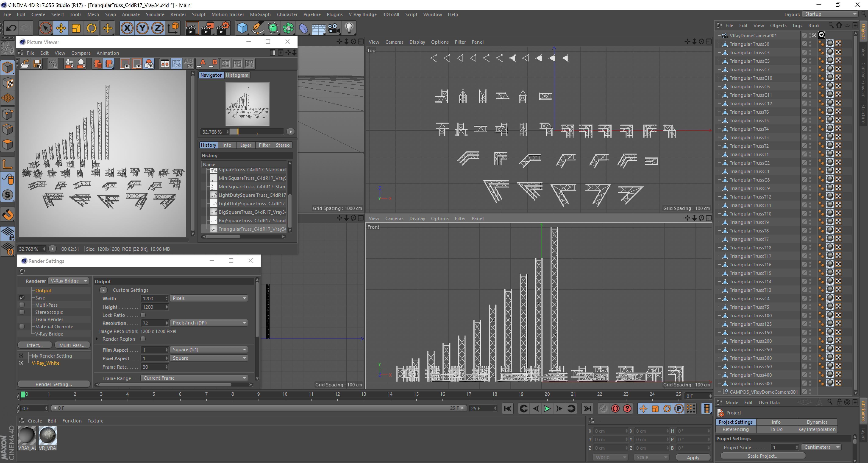Click the light bulb Light object icon
The image size is (868, 463).
(349, 28)
